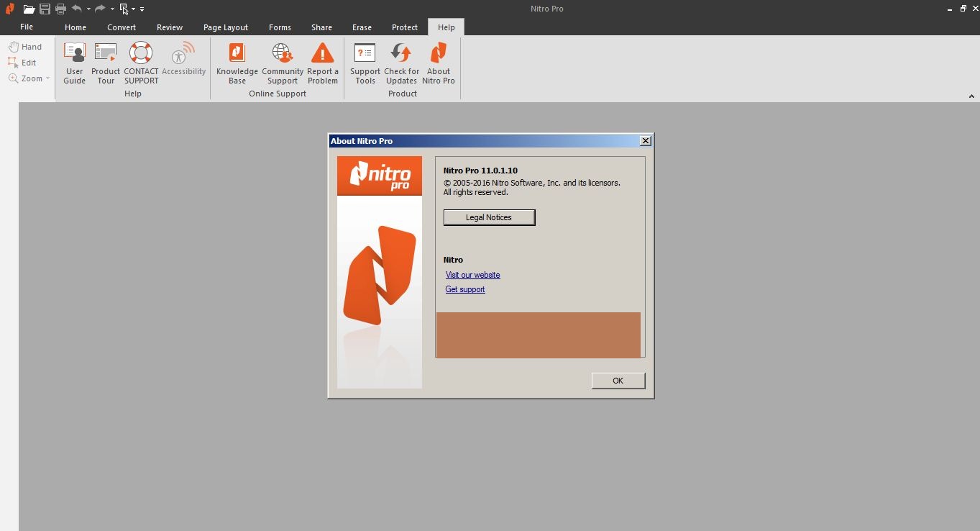This screenshot has height=531, width=980.
Task: Switch to the Review tab
Action: (170, 27)
